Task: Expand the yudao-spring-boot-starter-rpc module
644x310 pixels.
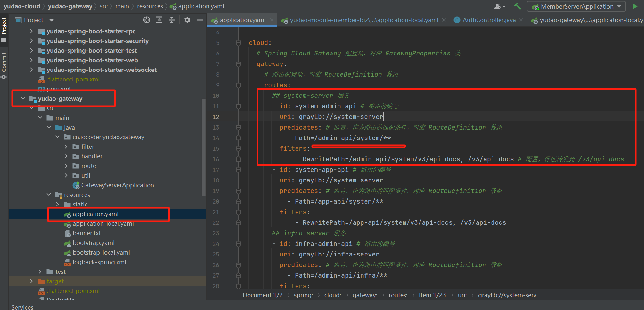Action: (31, 31)
